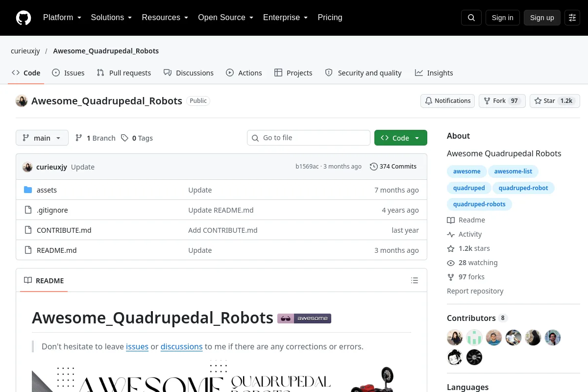Open the repository owner avatar beside title

(22, 101)
